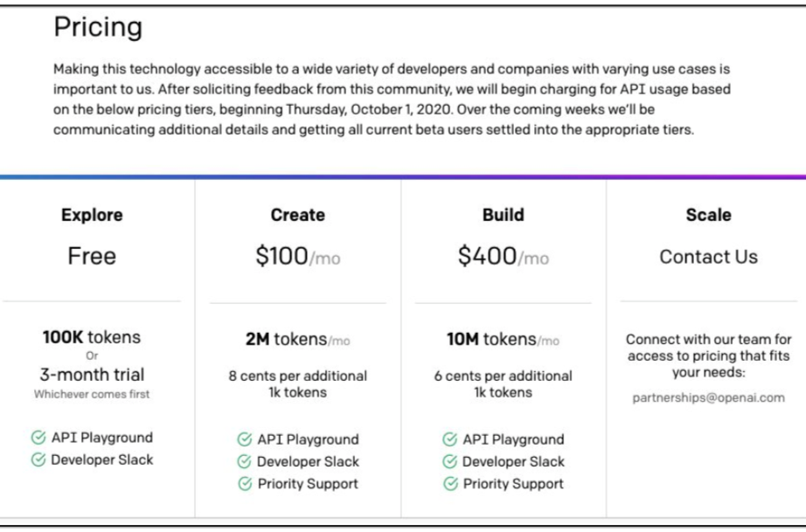Choose the Explore plan heading

pyautogui.click(x=92, y=215)
